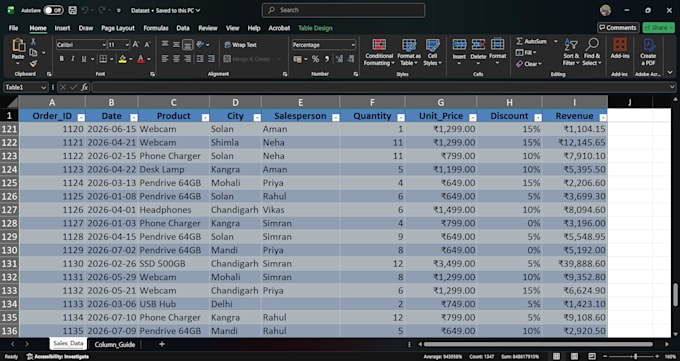Image resolution: width=680 pixels, height=361 pixels.
Task: Decrease indent
Action: [200, 59]
